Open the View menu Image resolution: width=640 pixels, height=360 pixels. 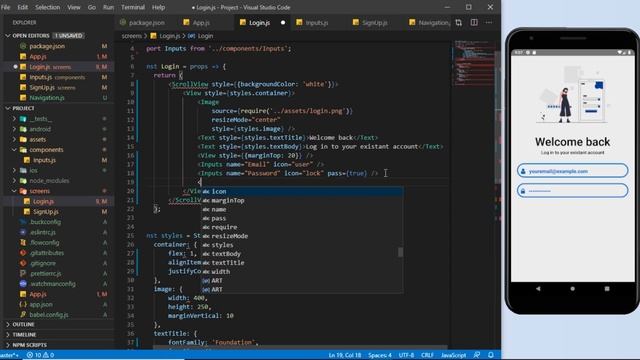(x=74, y=7)
